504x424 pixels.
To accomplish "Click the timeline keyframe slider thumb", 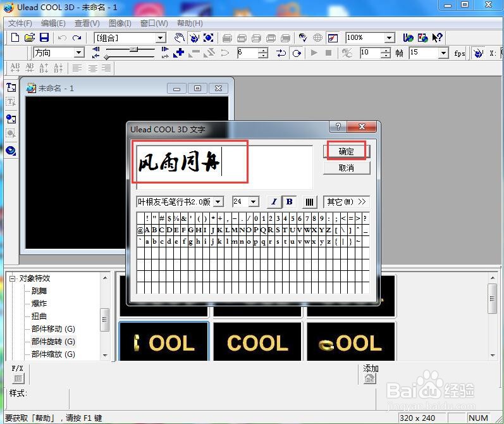I will 134,49.
